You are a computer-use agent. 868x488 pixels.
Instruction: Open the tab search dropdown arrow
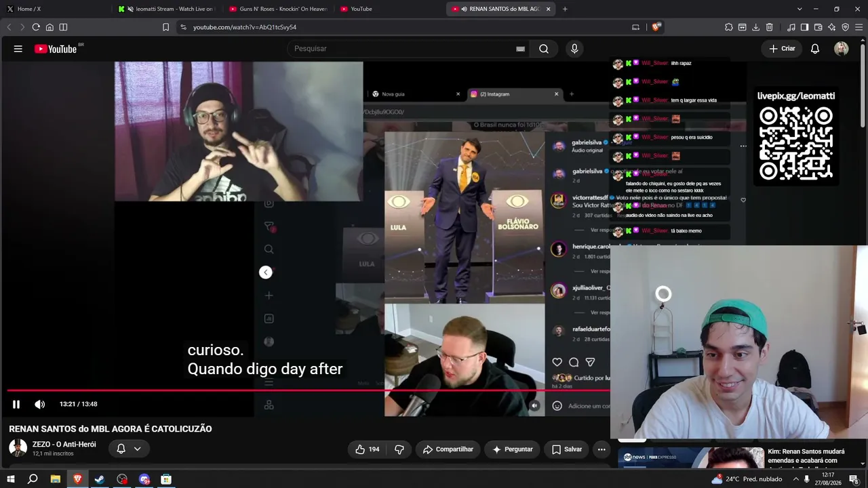[800, 9]
